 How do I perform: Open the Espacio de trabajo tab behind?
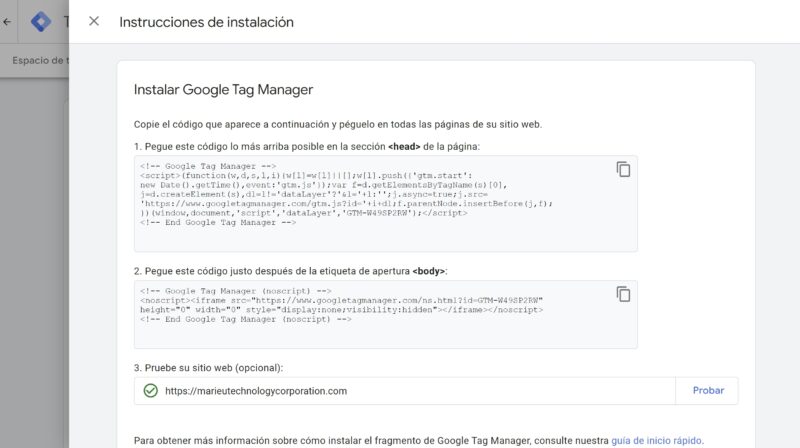click(40, 60)
